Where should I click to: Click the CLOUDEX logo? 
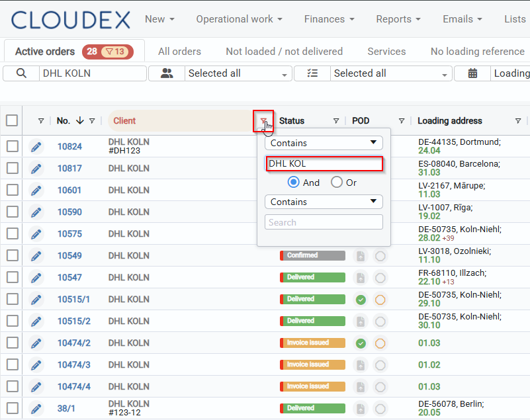pyautogui.click(x=71, y=20)
